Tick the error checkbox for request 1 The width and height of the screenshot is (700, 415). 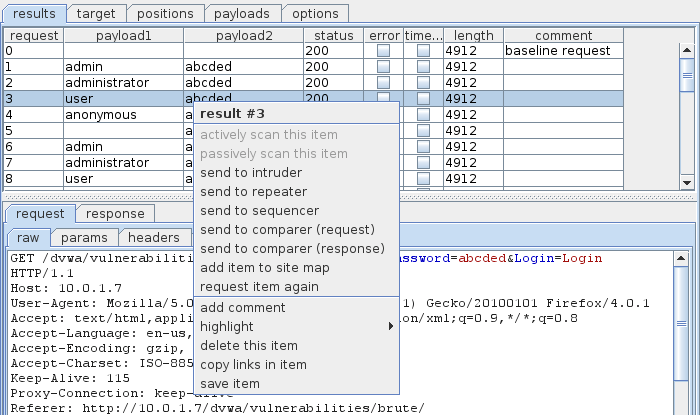tap(383, 67)
